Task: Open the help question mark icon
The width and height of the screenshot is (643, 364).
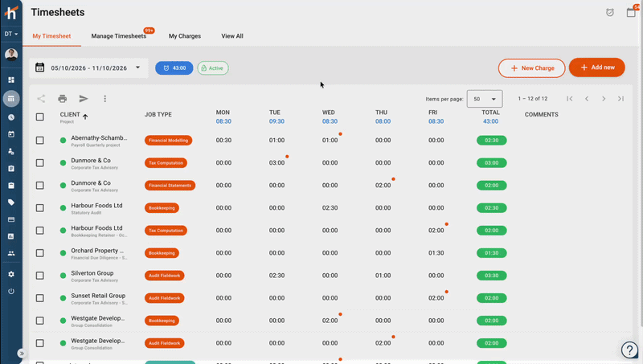Action: [629, 350]
